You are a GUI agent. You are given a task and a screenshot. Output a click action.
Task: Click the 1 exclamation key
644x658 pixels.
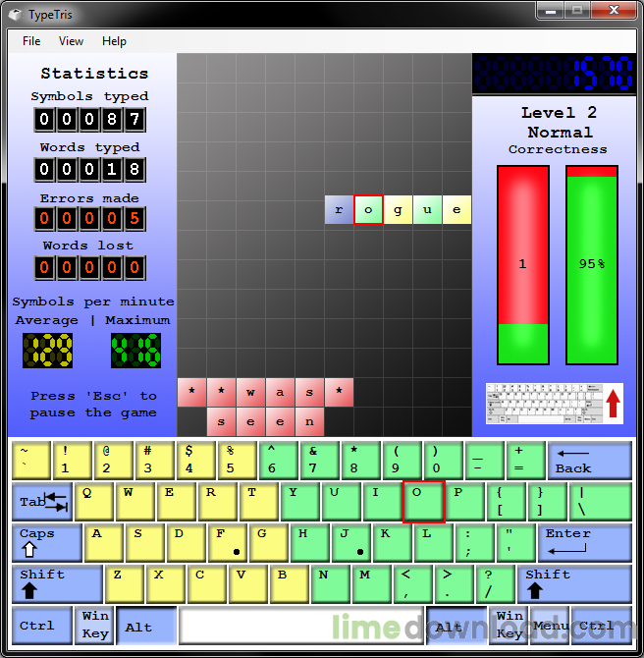(x=73, y=461)
